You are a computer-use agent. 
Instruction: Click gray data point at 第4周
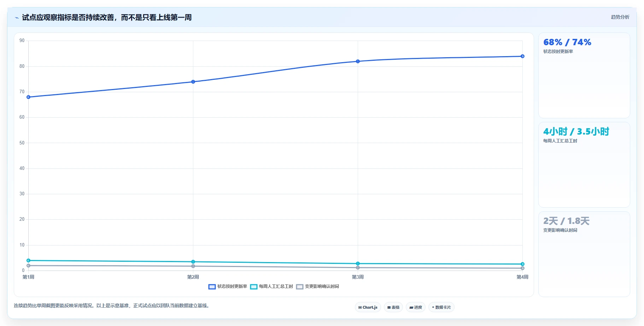click(x=522, y=268)
